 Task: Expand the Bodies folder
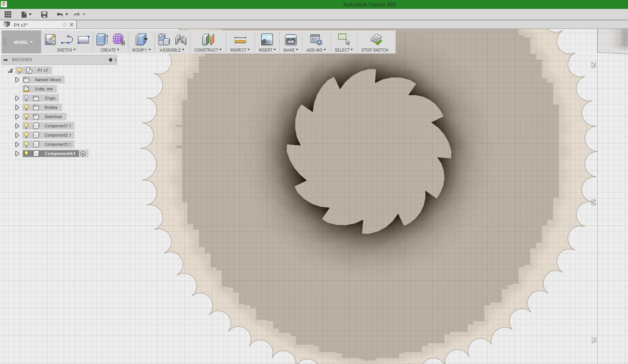coord(17,107)
